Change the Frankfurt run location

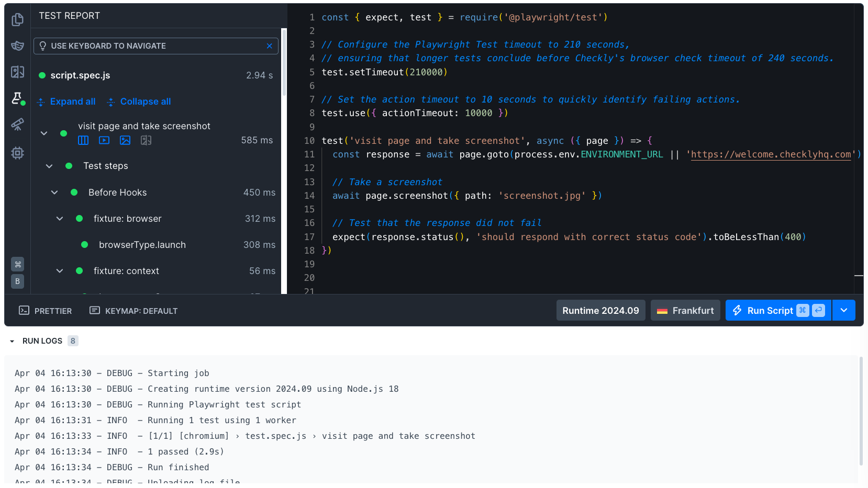685,310
